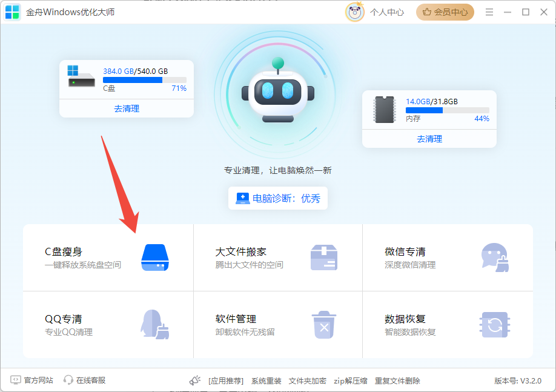This screenshot has width=556, height=392.
Task: Click the QQ penguin cleaning icon
Action: point(155,325)
